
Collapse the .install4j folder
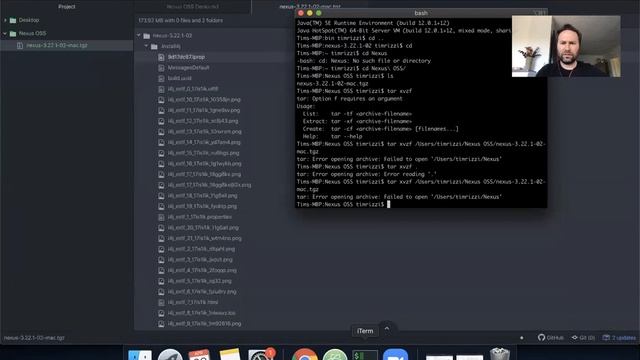pos(146,46)
